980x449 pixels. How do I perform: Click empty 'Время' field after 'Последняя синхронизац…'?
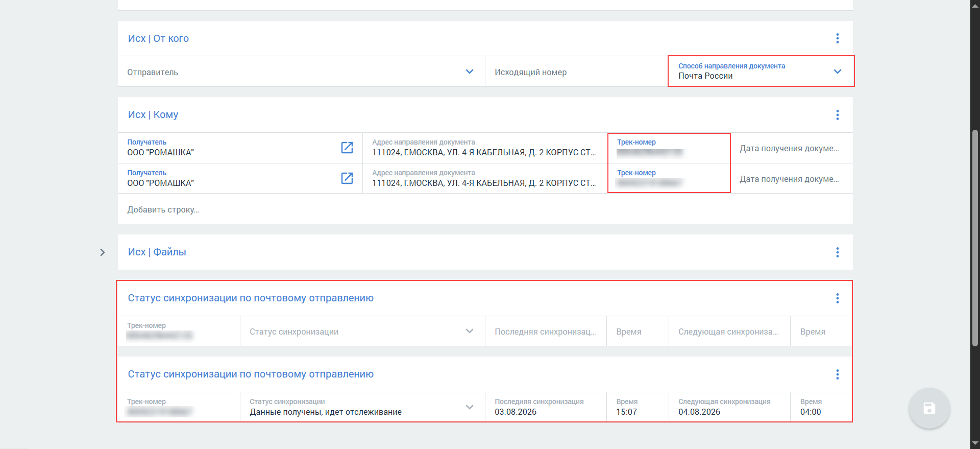coord(638,332)
